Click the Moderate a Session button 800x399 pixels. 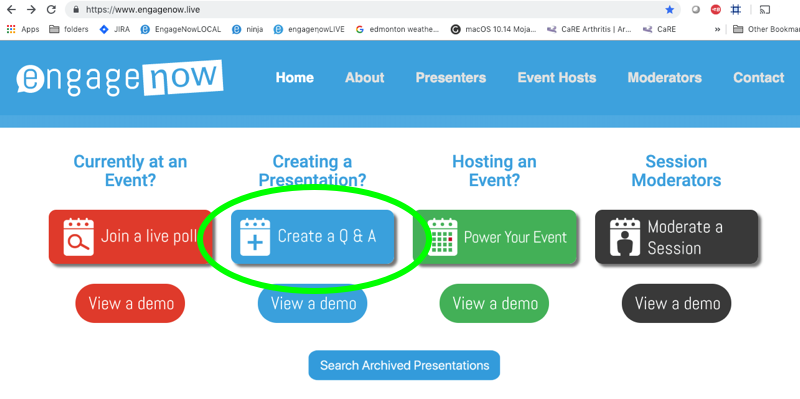(x=677, y=237)
